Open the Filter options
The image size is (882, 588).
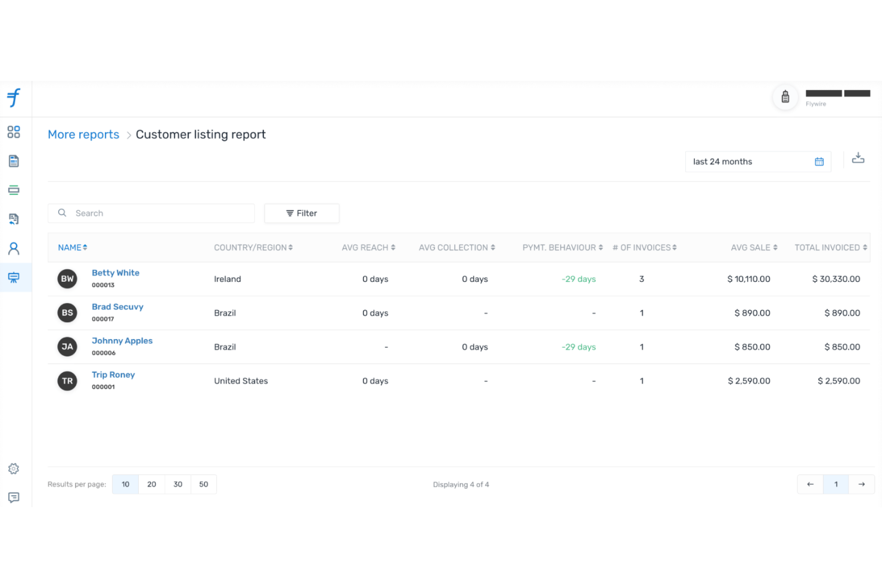tap(302, 213)
